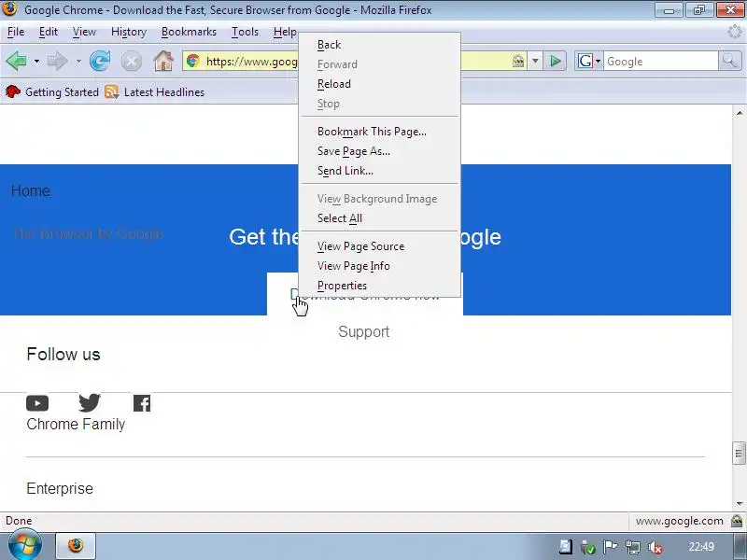Open the search engine selector dropdown
This screenshot has width=747, height=560.
[x=589, y=61]
